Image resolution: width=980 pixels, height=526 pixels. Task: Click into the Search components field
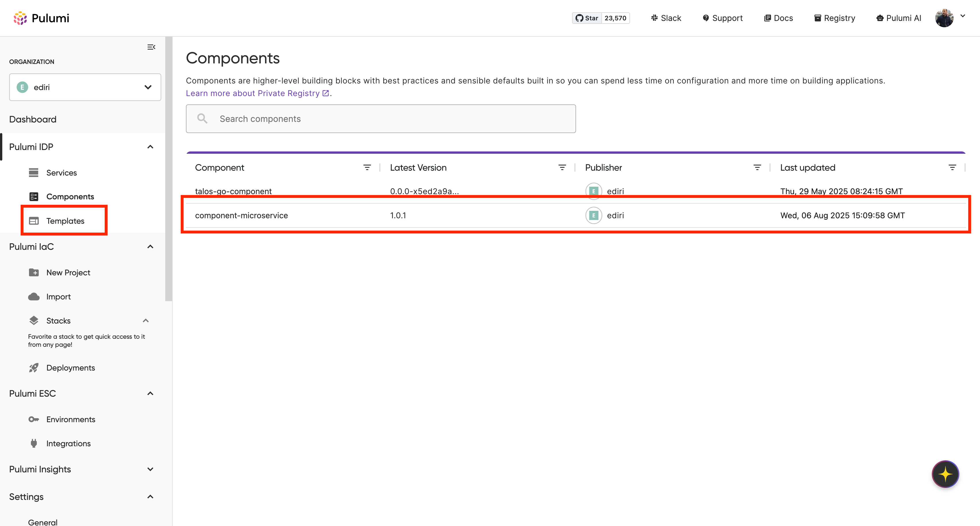click(x=381, y=119)
